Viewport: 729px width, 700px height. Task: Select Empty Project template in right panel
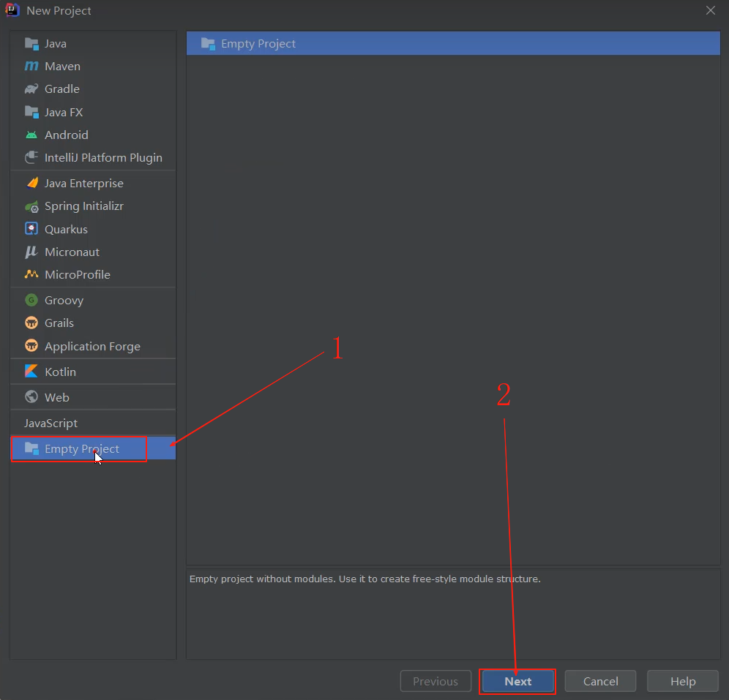pos(453,44)
